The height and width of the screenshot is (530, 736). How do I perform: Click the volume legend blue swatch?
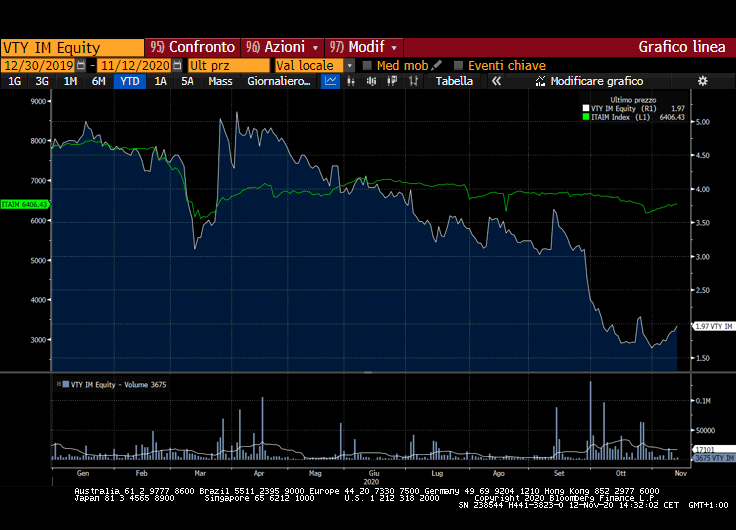pos(66,384)
